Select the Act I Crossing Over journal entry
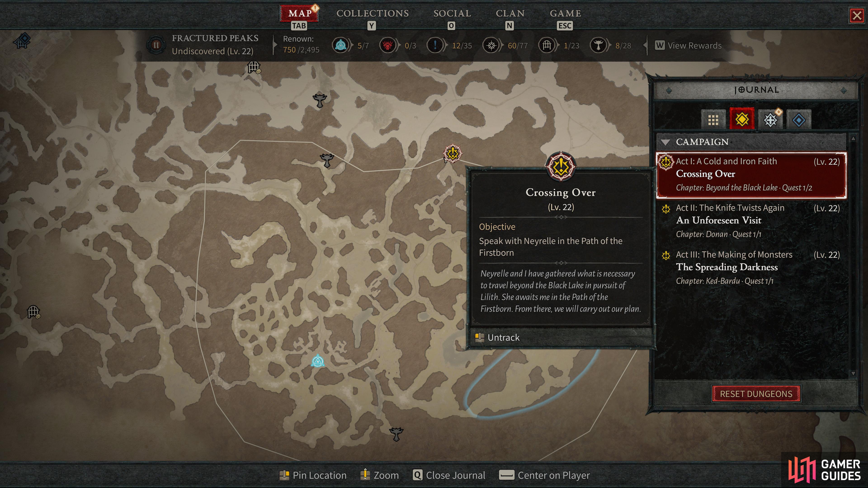The width and height of the screenshot is (868, 488). (751, 174)
